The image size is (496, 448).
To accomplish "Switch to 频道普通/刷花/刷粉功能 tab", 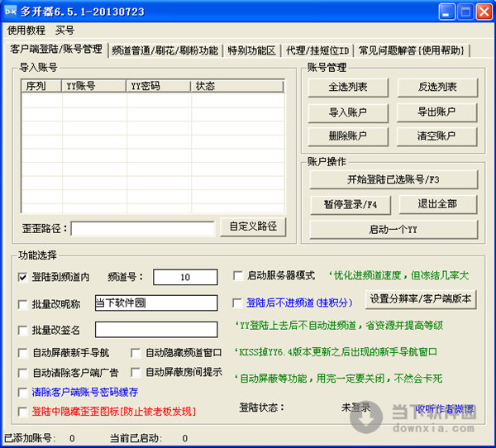I will coord(165,50).
